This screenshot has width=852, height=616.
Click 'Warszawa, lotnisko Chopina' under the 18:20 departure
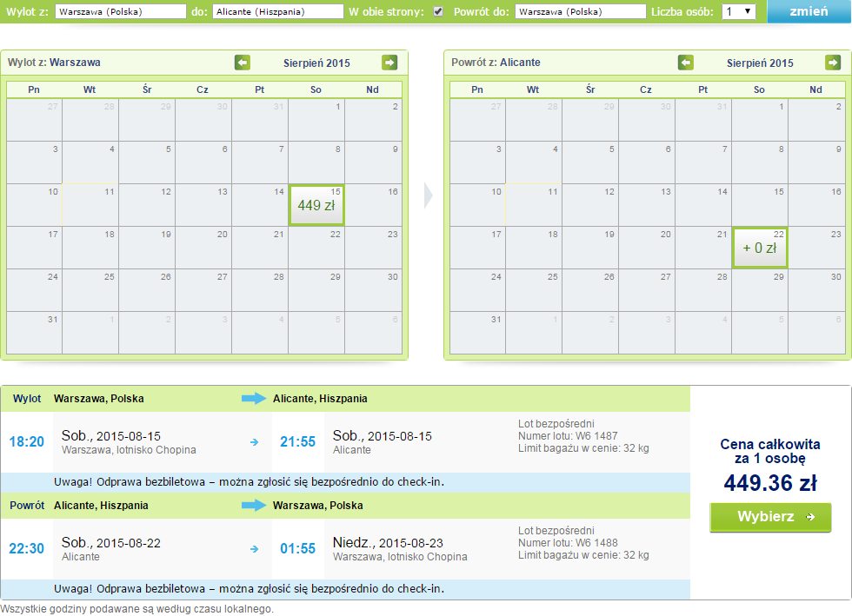click(x=129, y=450)
